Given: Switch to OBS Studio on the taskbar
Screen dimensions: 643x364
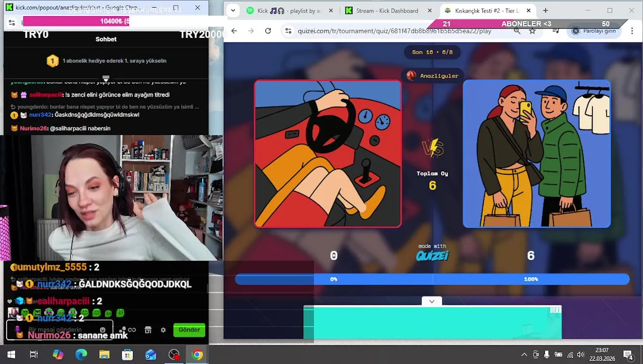Looking at the screenshot, I should [174, 355].
